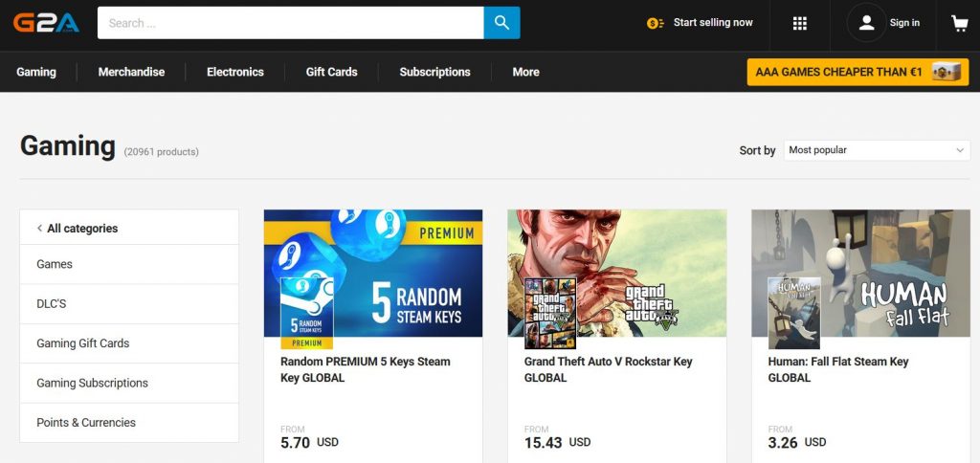Open the shopping cart icon
Viewport: 980px width, 463px height.
959,23
